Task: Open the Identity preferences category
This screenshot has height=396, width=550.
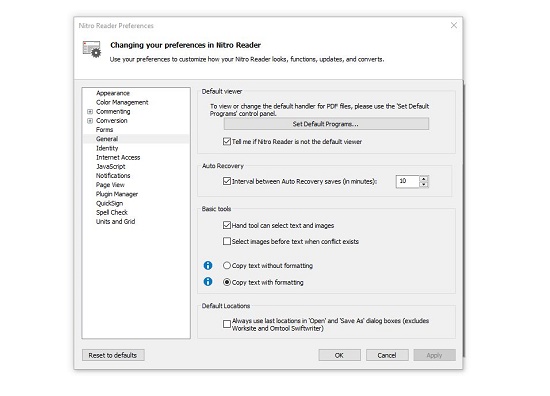Action: tap(107, 148)
